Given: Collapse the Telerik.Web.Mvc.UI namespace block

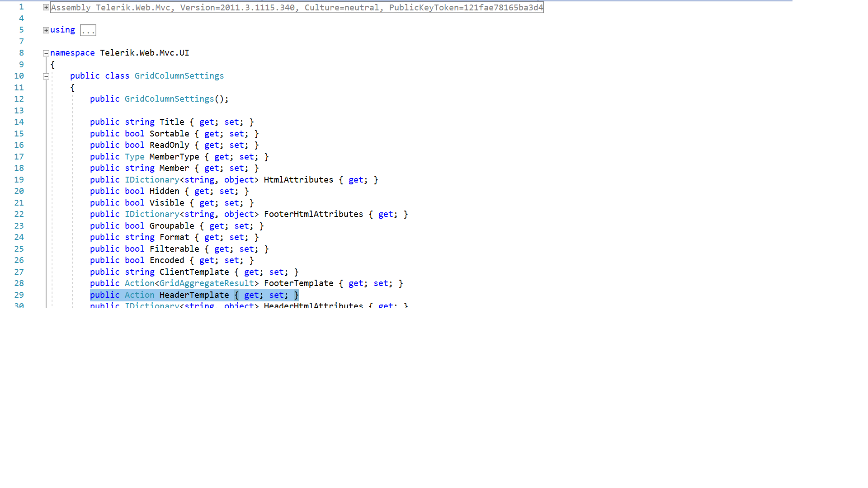Looking at the screenshot, I should click(x=46, y=53).
